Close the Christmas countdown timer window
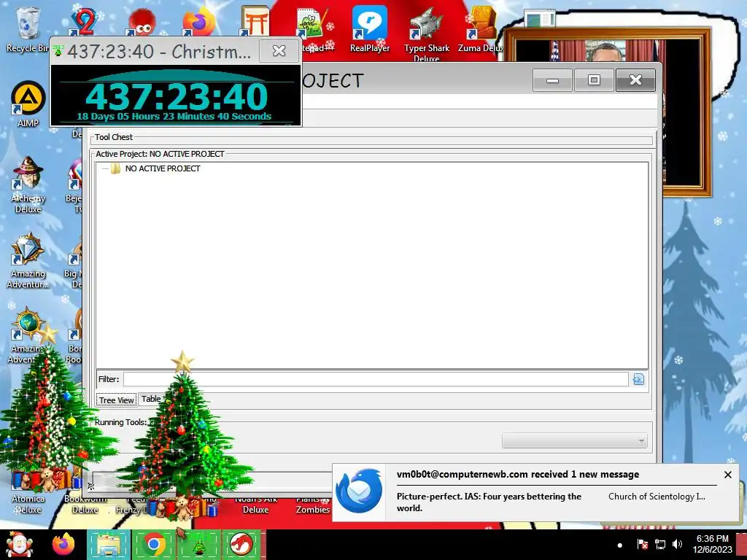Screen dimensions: 747x560 (279, 50)
